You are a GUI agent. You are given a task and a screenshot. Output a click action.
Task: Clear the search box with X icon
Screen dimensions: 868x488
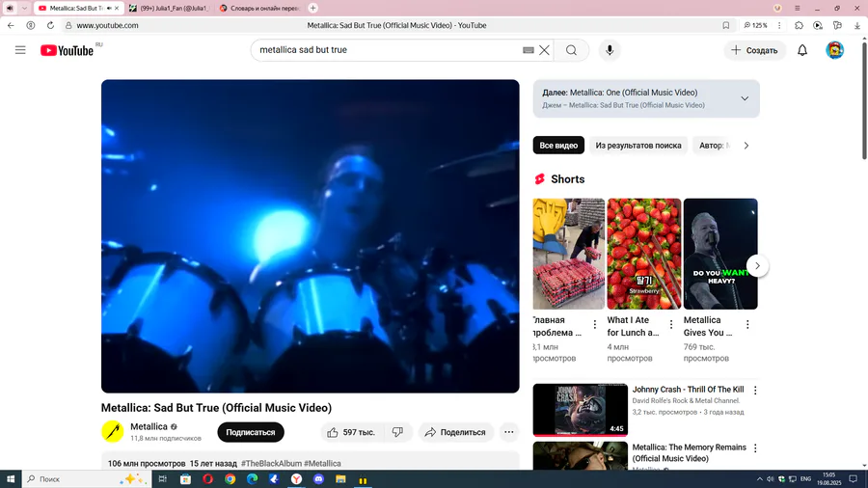coord(544,50)
